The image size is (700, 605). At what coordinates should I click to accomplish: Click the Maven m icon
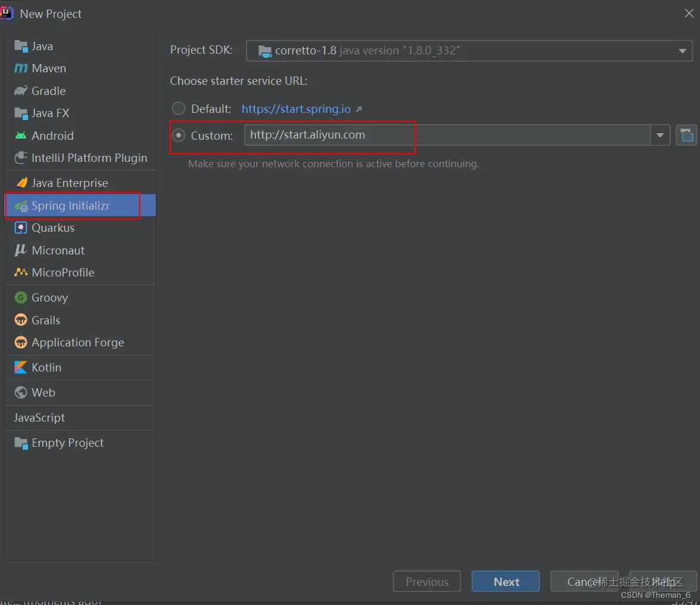pyautogui.click(x=21, y=68)
